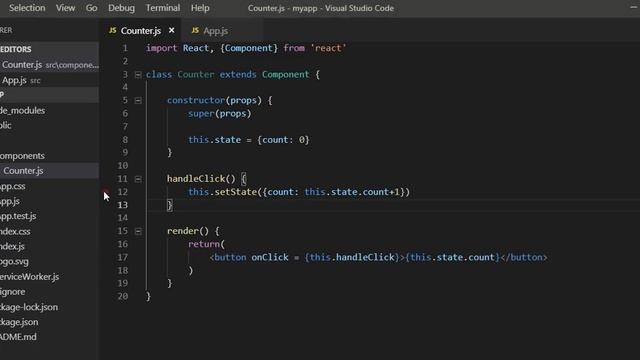Expand the public folder
Screen dimensions: 640x360
tap(6, 126)
